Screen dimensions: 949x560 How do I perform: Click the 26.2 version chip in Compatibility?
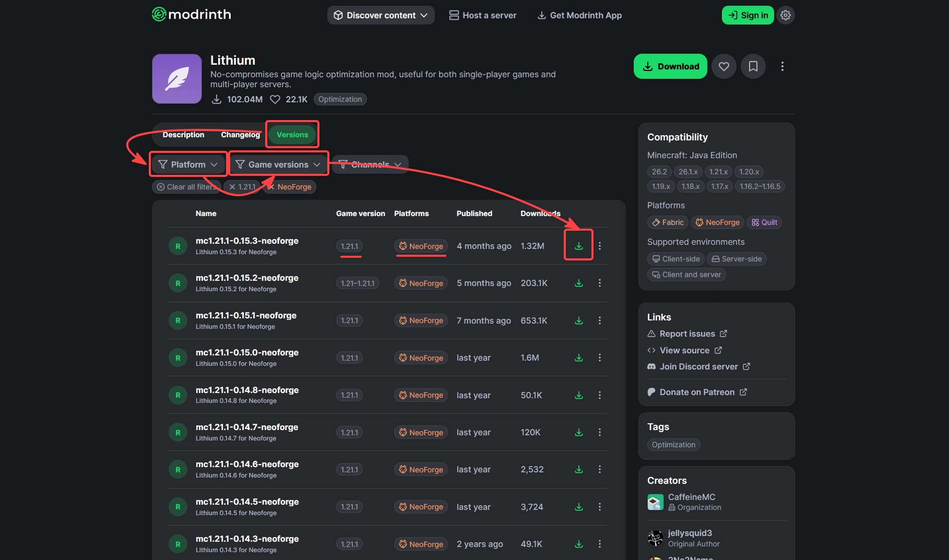pos(659,172)
